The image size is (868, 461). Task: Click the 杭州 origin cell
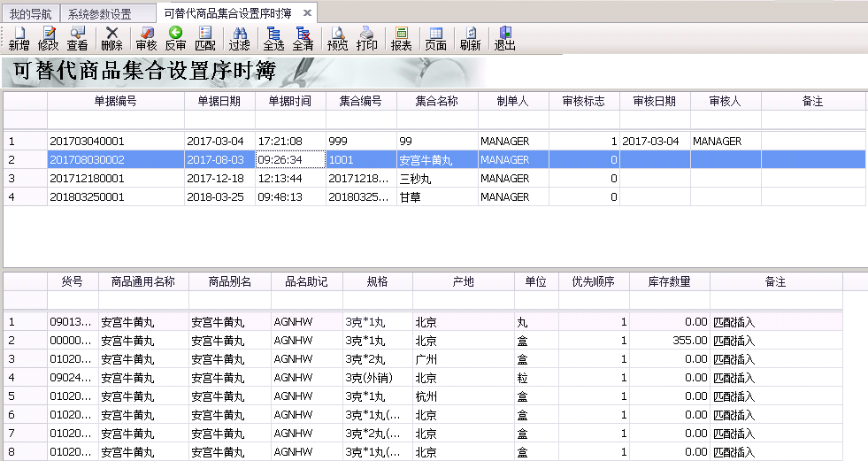click(x=464, y=396)
